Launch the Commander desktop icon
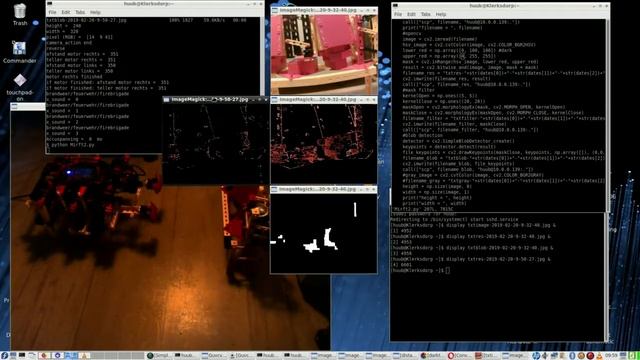 [20, 52]
